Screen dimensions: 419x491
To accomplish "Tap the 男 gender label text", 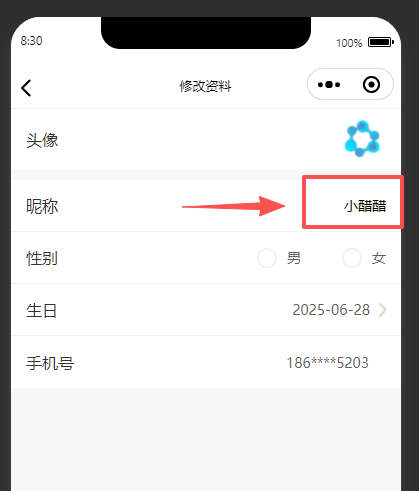I will tap(294, 258).
